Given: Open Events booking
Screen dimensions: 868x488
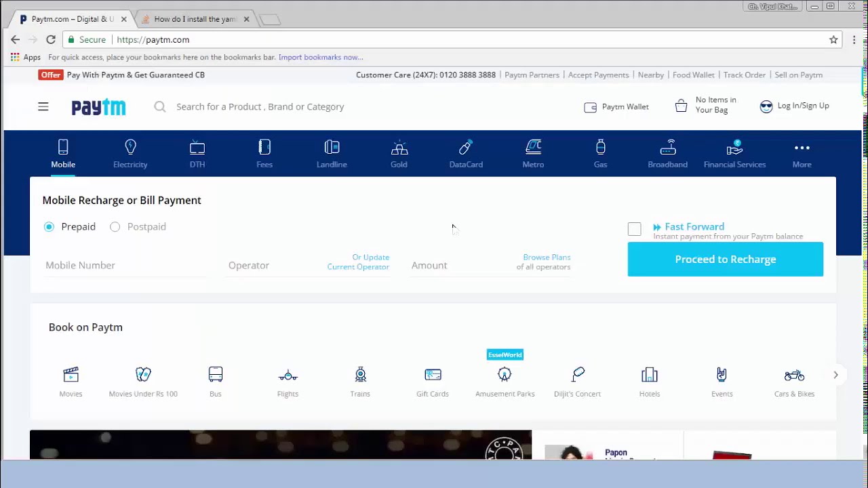Looking at the screenshot, I should point(722,382).
